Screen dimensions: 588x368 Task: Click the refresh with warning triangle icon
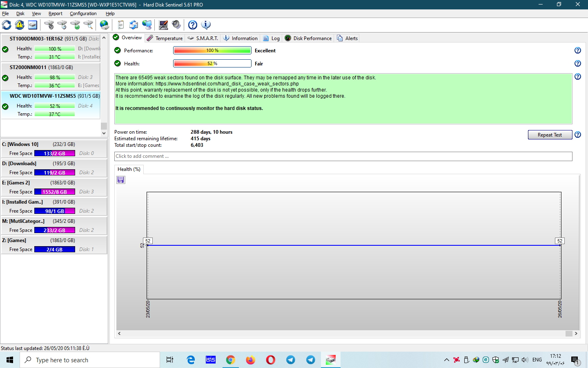[x=20, y=25]
